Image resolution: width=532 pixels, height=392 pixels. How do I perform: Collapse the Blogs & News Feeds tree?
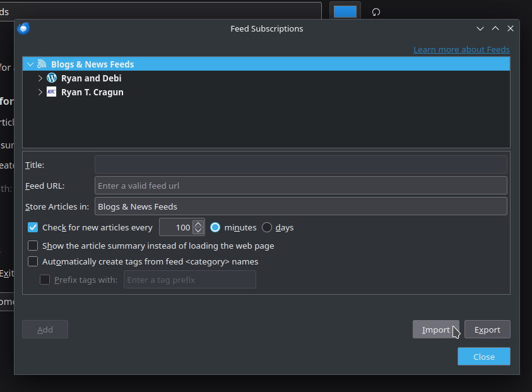[x=30, y=64]
